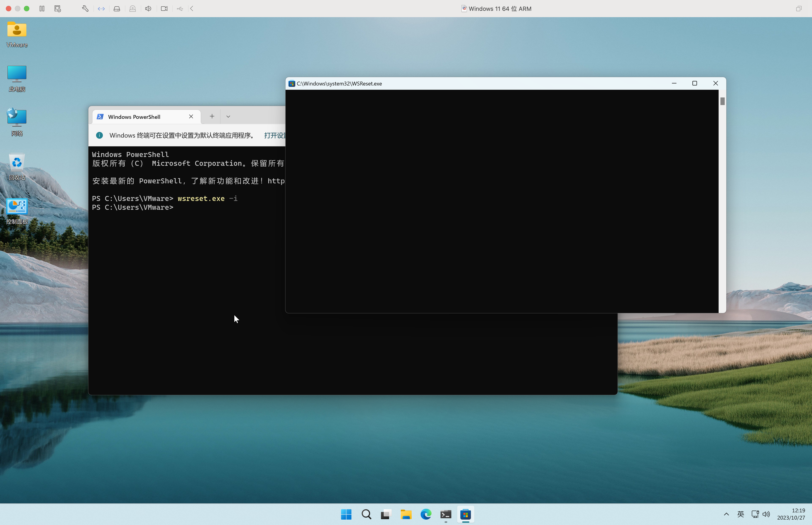Click the network adapter arrows icon

(x=101, y=9)
